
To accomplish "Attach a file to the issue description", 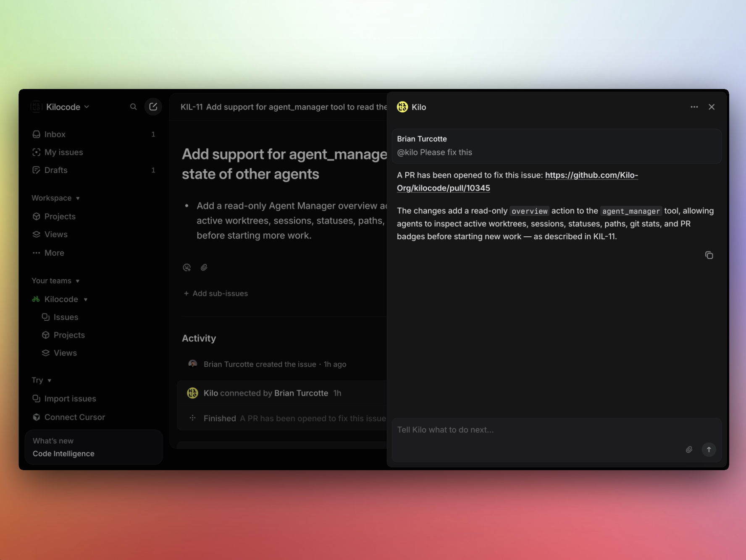I will [204, 267].
